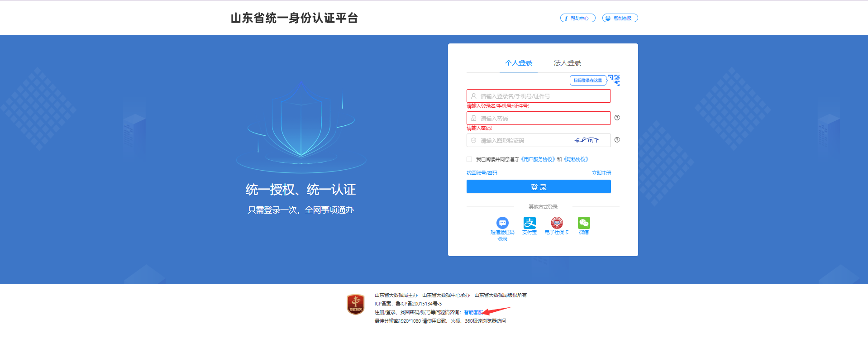Click the red emblem badge in footer

356,304
